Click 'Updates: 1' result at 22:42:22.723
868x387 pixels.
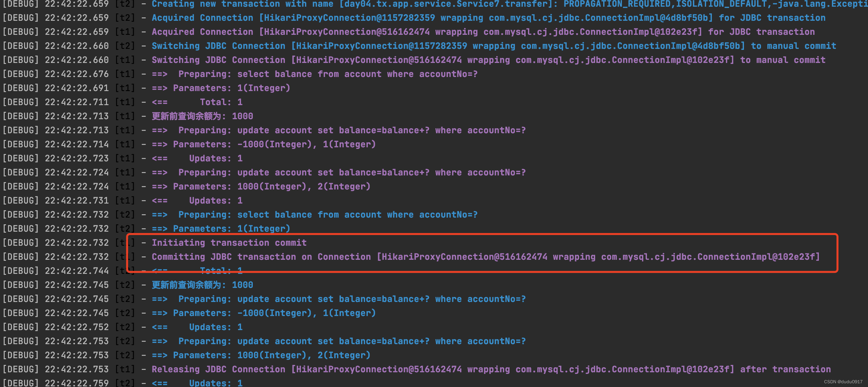tap(197, 159)
